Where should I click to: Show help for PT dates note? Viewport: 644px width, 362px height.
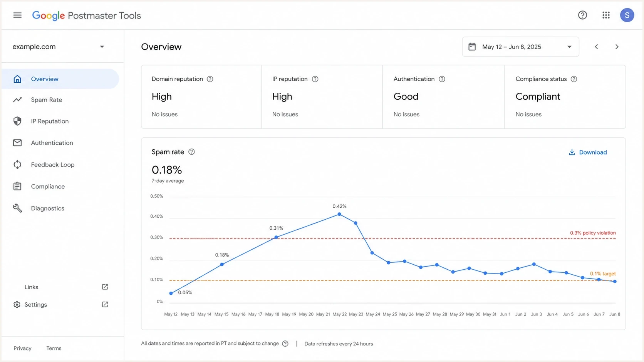(285, 344)
